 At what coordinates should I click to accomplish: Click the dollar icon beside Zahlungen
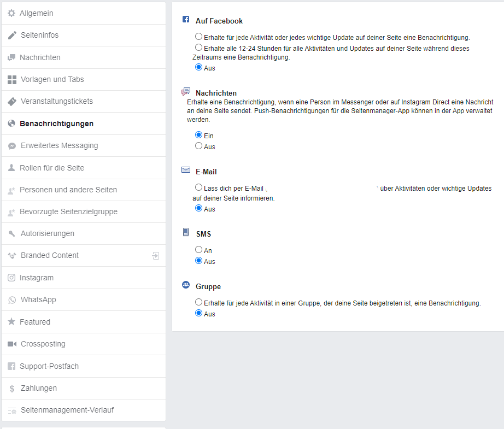pos(12,389)
